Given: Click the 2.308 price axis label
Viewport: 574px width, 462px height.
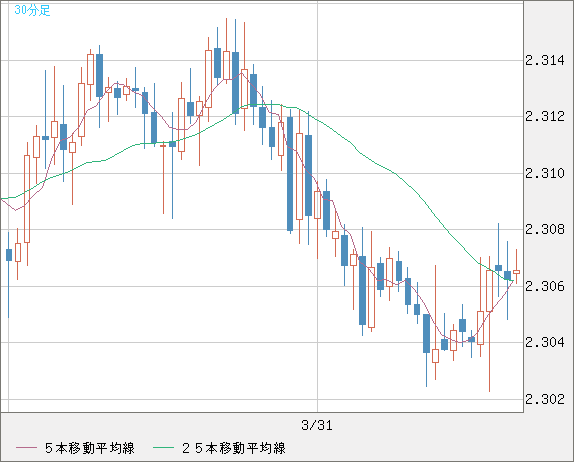Looking at the screenshot, I should tap(545, 230).
